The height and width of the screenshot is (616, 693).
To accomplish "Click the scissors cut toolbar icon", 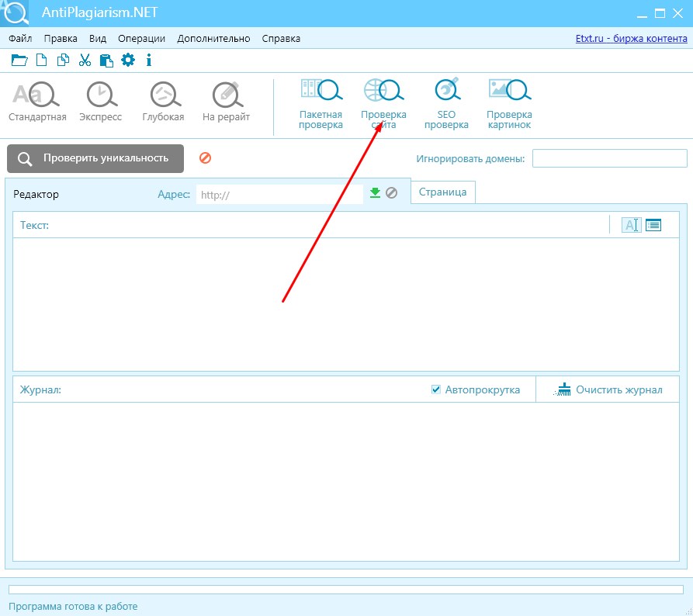I will pos(85,60).
